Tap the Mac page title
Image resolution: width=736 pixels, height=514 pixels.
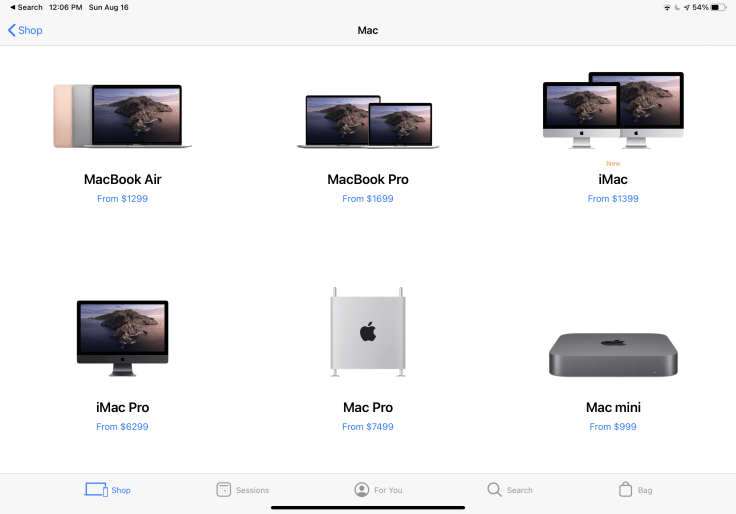(x=368, y=31)
